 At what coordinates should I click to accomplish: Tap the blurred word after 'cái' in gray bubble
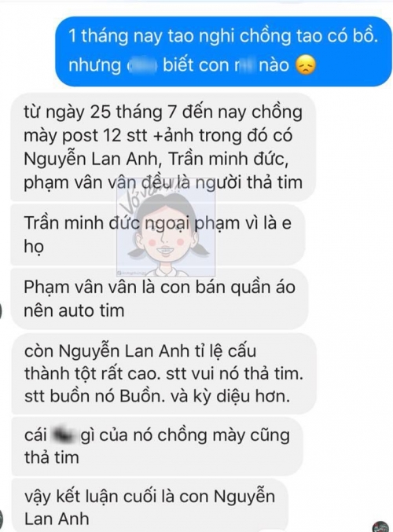tap(64, 435)
